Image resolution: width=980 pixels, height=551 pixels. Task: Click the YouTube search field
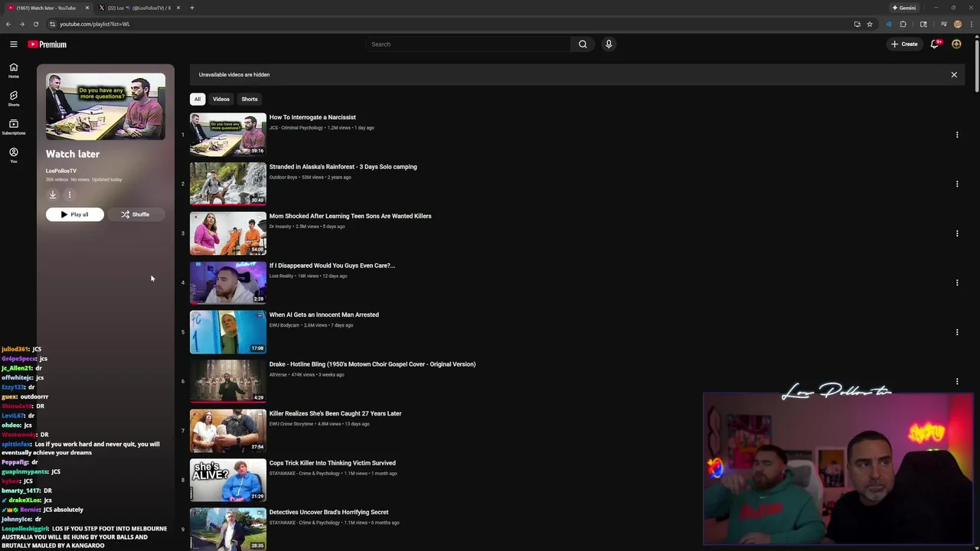pyautogui.click(x=469, y=44)
